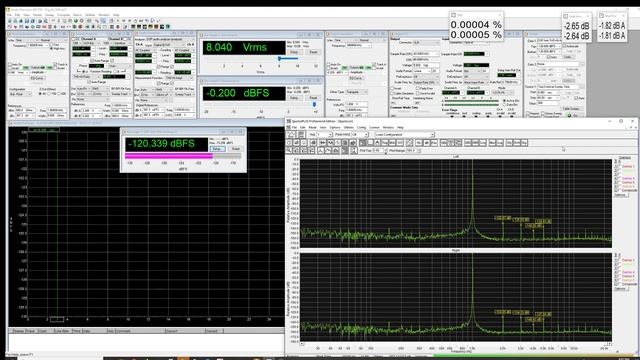Open Utilities menu in SpectraPLUS
This screenshot has width=640, height=360.
pyautogui.click(x=348, y=128)
